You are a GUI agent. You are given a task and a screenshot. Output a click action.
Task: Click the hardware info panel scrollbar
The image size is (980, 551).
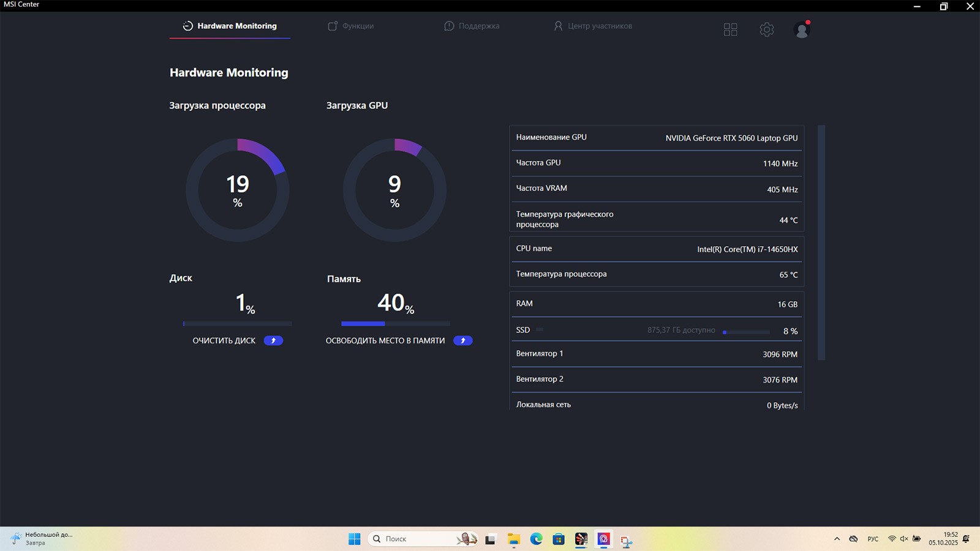821,242
